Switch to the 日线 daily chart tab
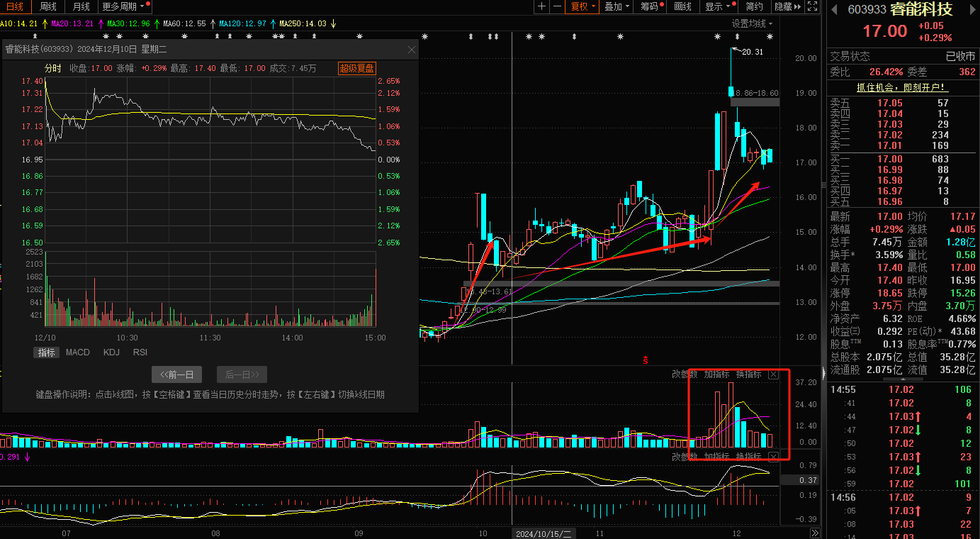Screen dimensions: 980x539 pos(14,6)
